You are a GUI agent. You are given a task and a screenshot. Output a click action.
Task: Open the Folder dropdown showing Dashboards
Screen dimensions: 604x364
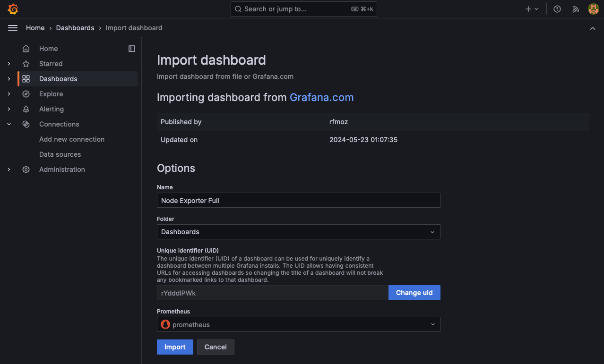coord(298,232)
